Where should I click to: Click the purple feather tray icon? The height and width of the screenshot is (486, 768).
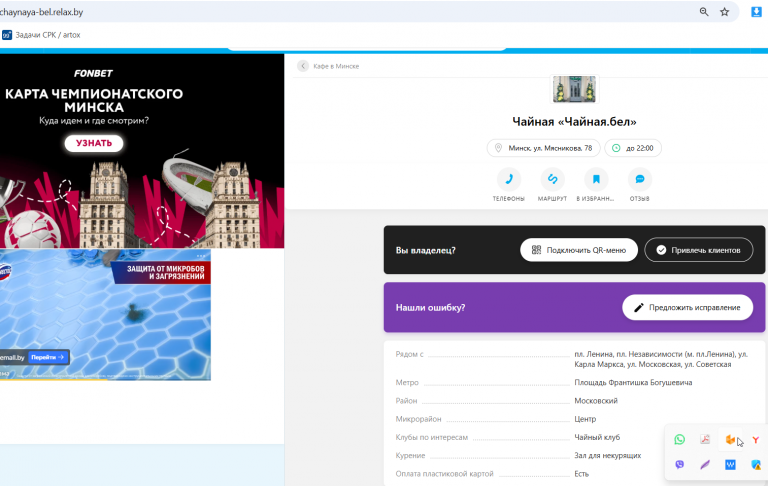click(705, 464)
